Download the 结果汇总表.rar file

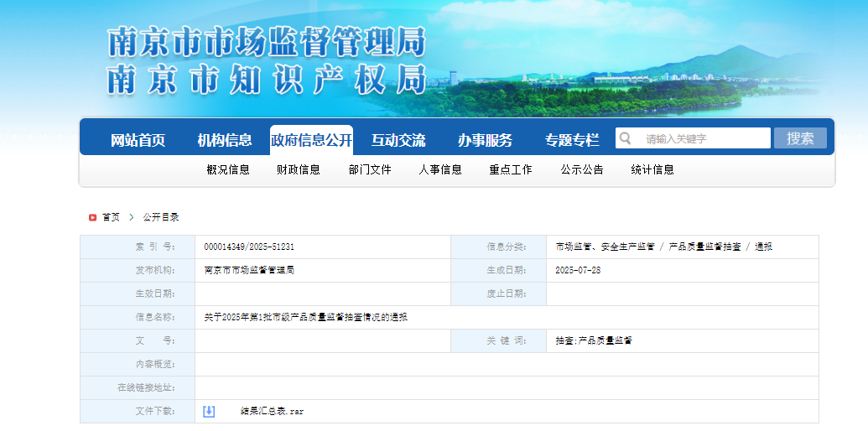click(272, 412)
